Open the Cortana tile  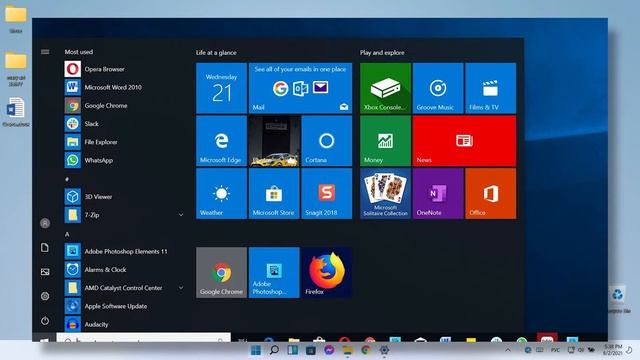(327, 141)
